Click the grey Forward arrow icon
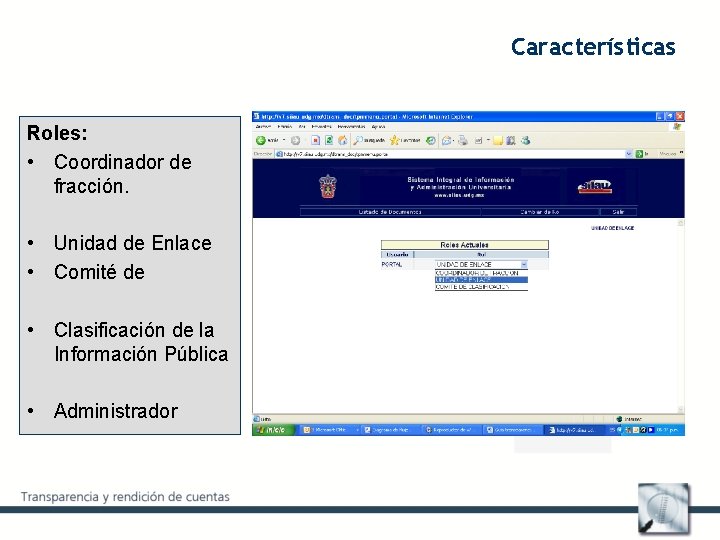The height and width of the screenshot is (540, 720). coord(295,141)
